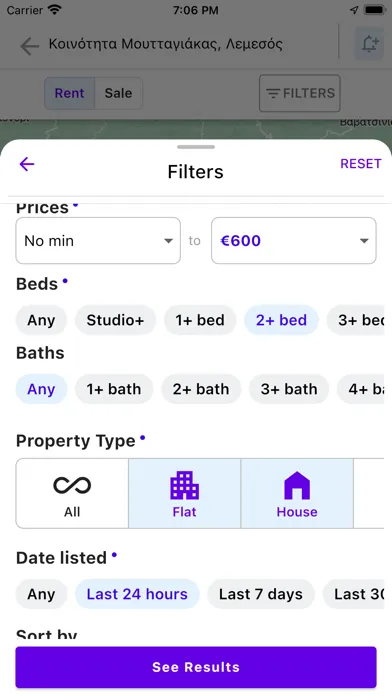Toggle Last 7 days date filter

[x=261, y=594]
